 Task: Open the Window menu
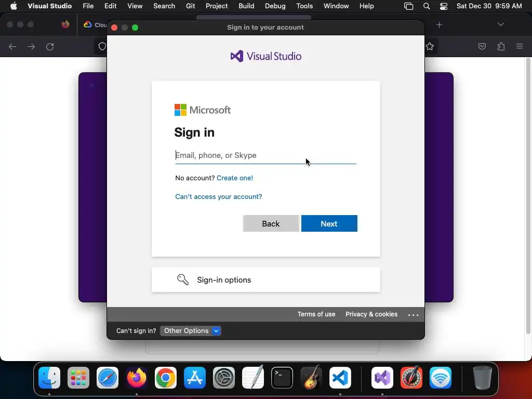(336, 6)
